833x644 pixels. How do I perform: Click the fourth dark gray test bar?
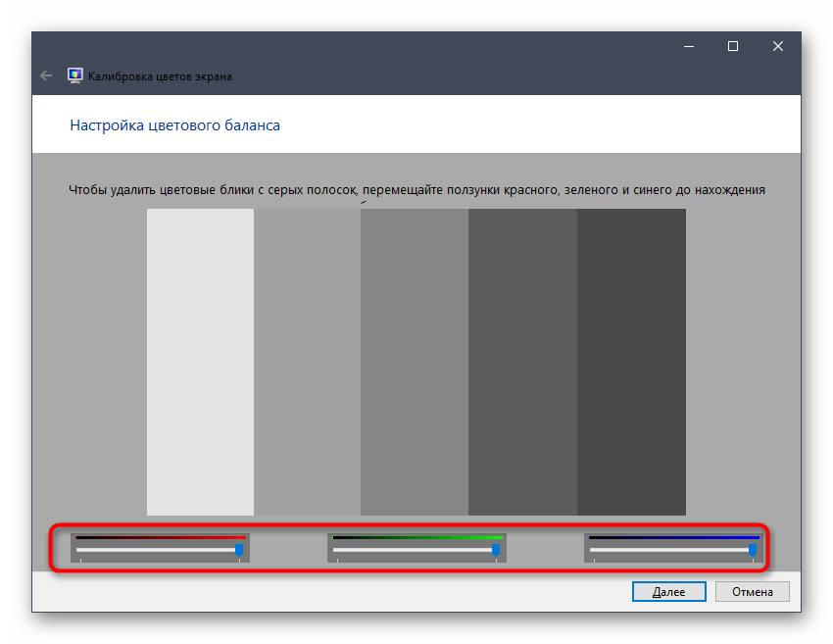click(x=522, y=362)
